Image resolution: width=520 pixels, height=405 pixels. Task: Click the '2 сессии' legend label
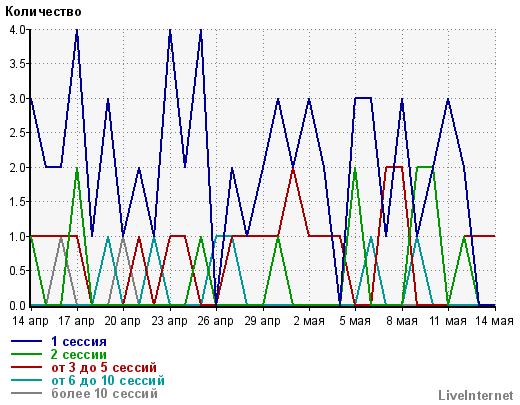point(79,354)
